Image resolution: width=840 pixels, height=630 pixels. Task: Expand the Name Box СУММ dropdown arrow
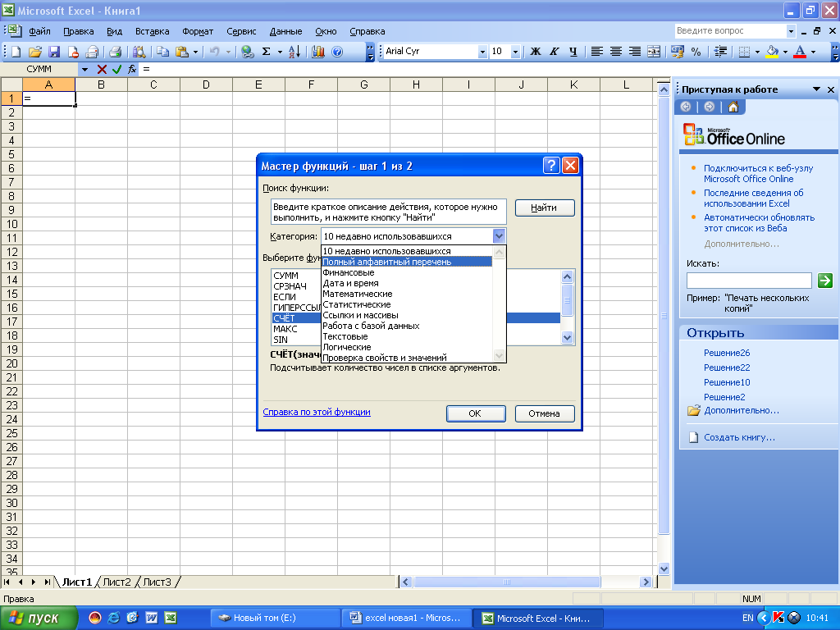click(x=84, y=69)
